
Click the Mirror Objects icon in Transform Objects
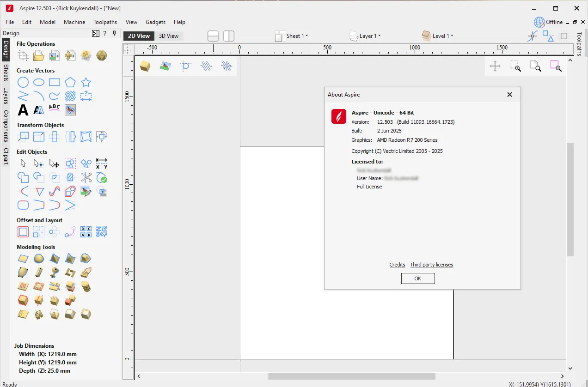pyautogui.click(x=70, y=137)
